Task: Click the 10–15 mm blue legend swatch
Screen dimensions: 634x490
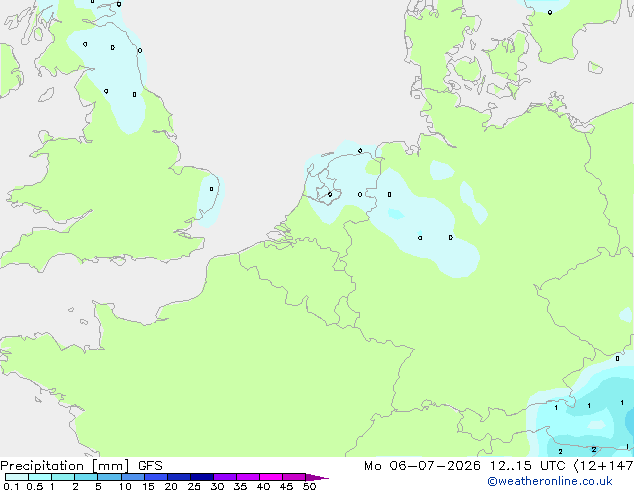Action: click(133, 477)
